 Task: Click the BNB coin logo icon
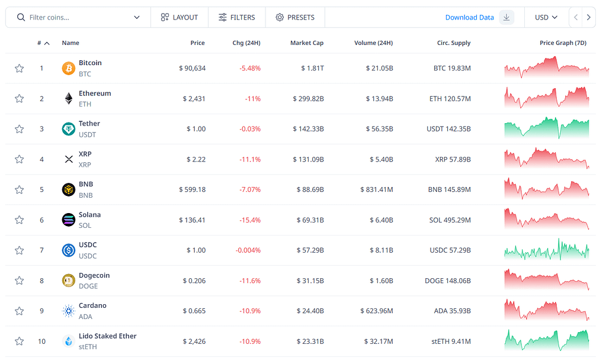pyautogui.click(x=69, y=189)
